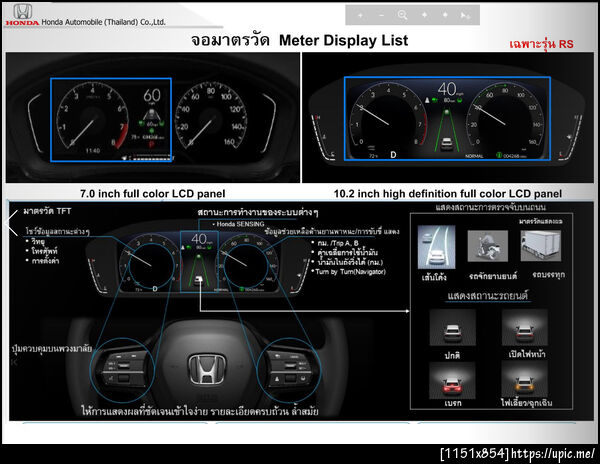Click the "ไฟเลี้ยว/ฉุกเฉิน" caption
This screenshot has height=464, width=600.
tap(527, 402)
